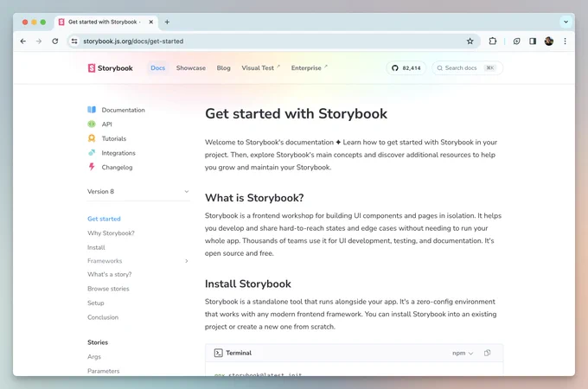This screenshot has width=588, height=389.
Task: Click the Tutorials badge icon in sidebar
Action: coord(92,138)
